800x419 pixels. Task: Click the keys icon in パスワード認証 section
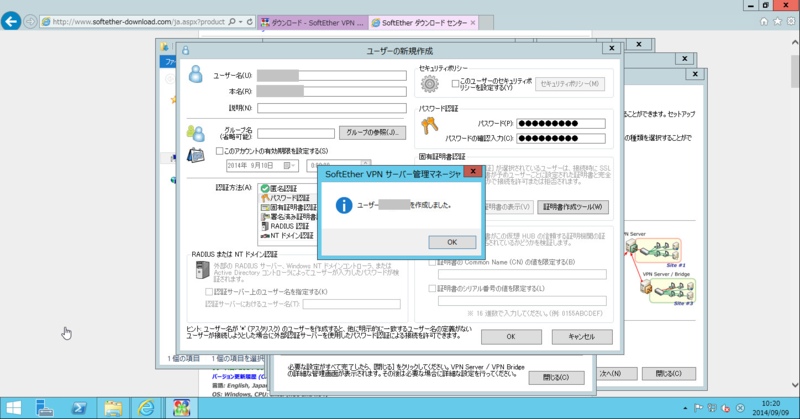[430, 125]
